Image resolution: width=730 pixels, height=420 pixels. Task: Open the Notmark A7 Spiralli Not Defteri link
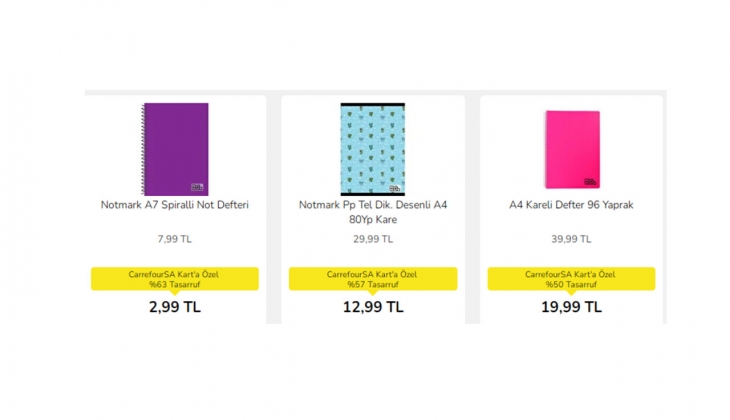175,205
